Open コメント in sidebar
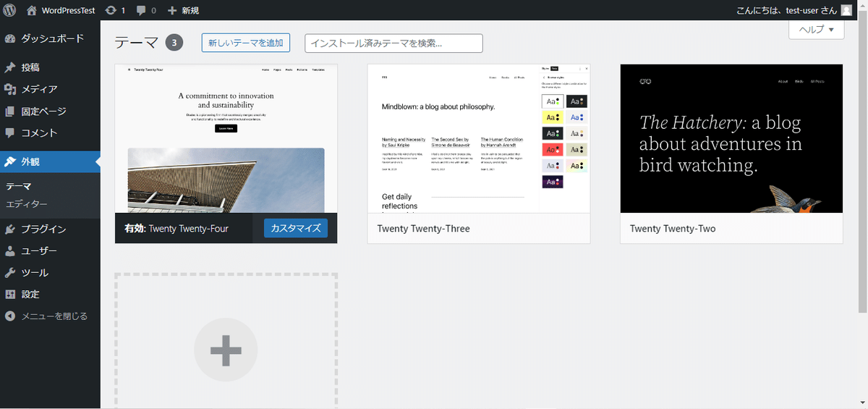The image size is (868, 409). [50, 133]
